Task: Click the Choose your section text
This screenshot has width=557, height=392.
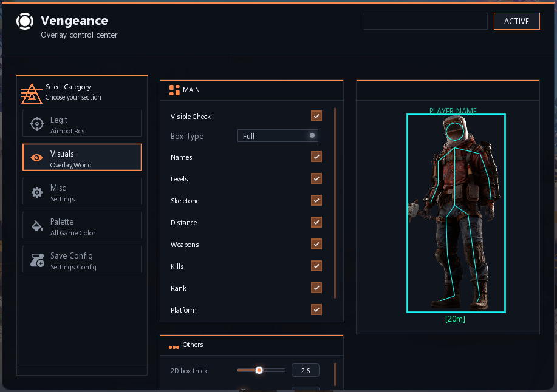Action: point(73,97)
